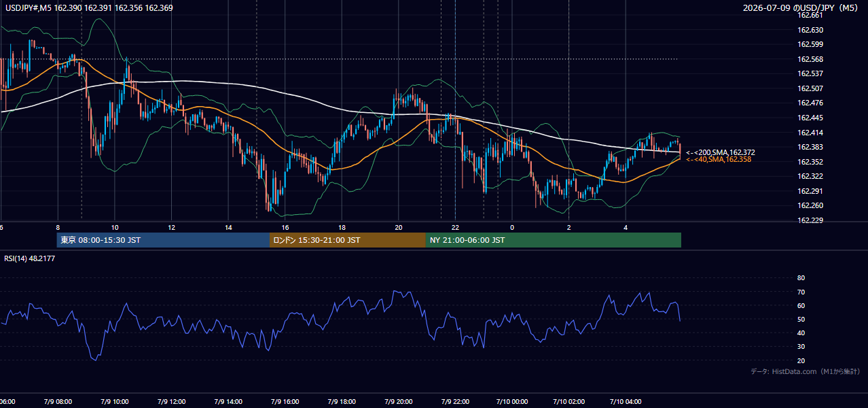
Task: Click hour tick '18' under price chart
Action: pyautogui.click(x=342, y=228)
